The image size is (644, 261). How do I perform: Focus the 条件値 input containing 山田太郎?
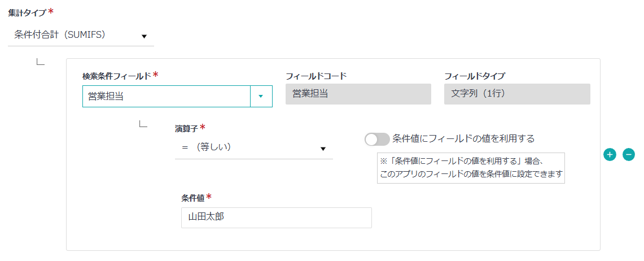276,217
